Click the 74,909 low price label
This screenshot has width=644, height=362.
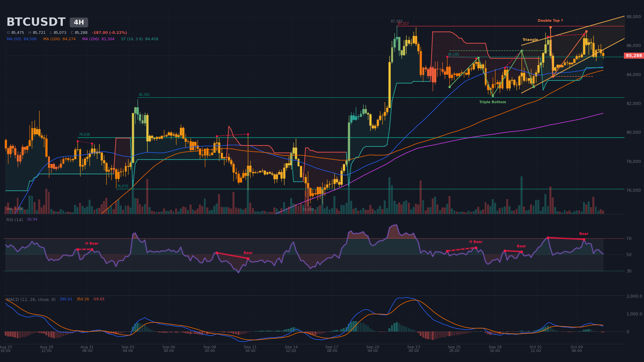point(308,210)
